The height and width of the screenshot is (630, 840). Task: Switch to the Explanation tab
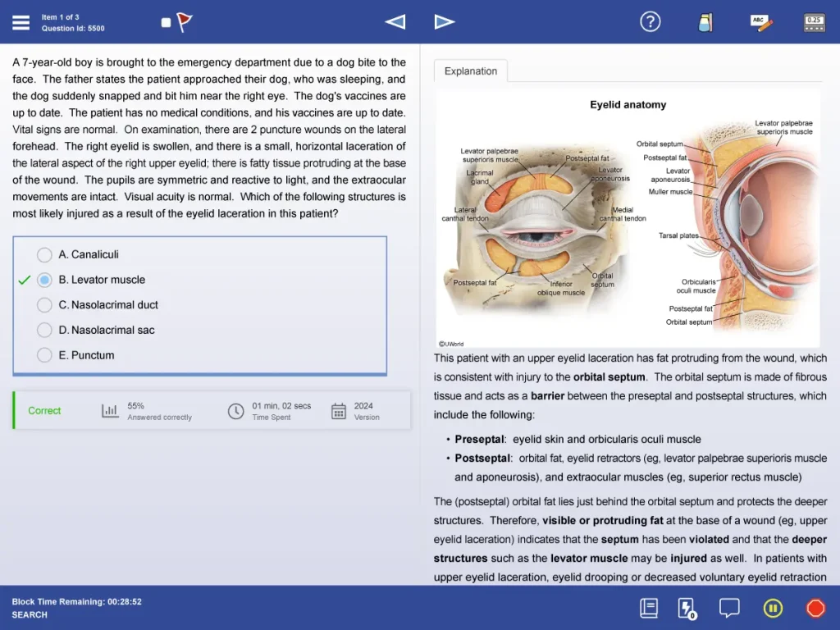click(470, 71)
